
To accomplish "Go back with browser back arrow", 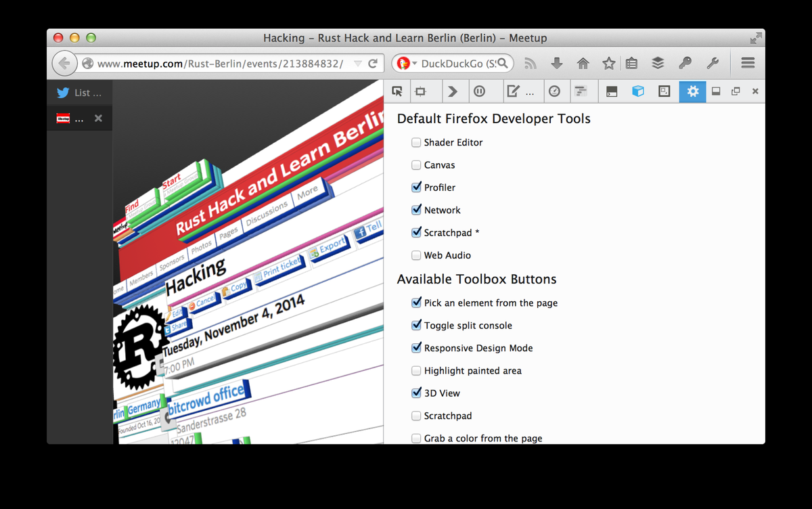I will click(x=64, y=64).
